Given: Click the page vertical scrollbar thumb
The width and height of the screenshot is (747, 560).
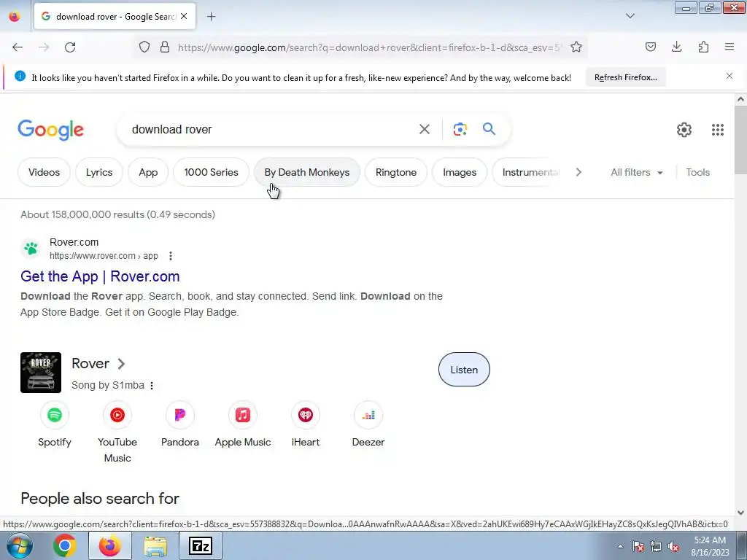Looking at the screenshot, I should click(740, 141).
